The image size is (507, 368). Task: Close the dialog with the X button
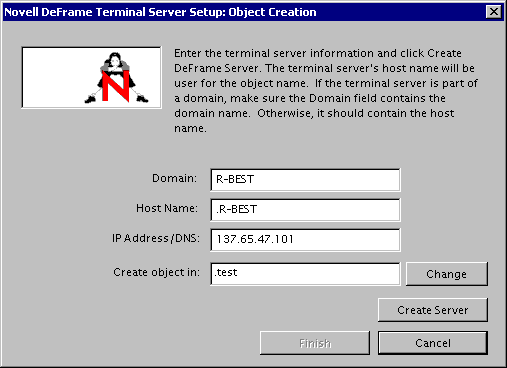pos(494,12)
